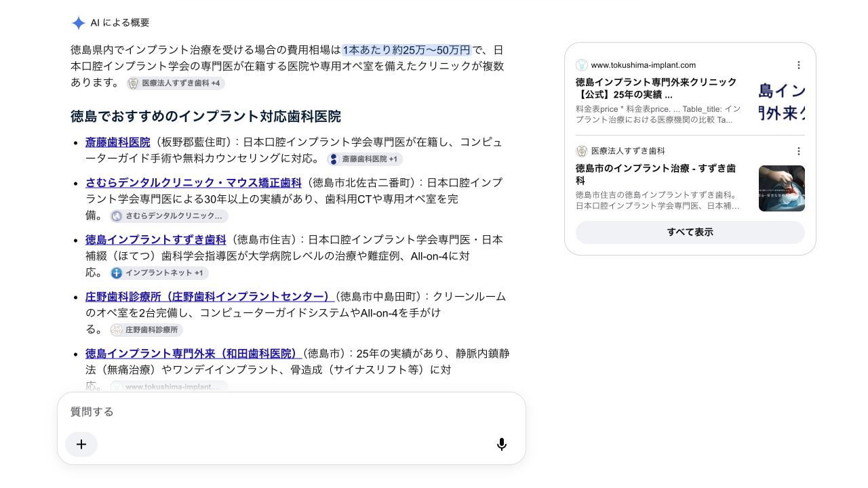Viewport: 868px width, 488px height.
Task: Open the インプラントネット +1 source chip
Action: 159,273
